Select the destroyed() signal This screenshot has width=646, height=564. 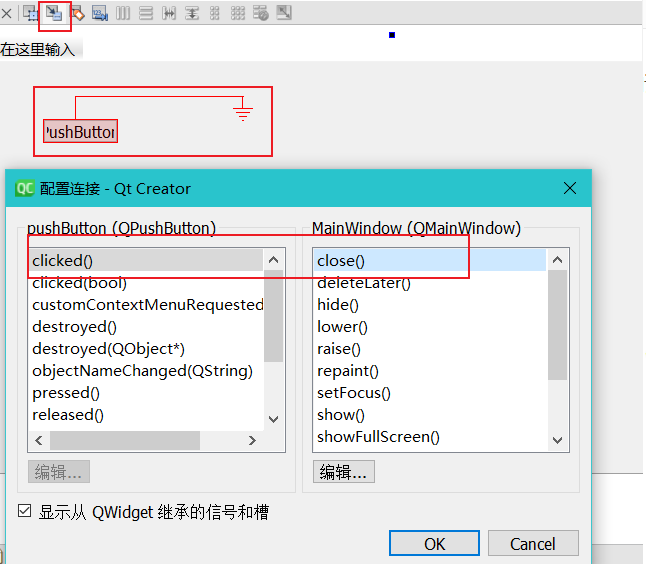(147, 327)
